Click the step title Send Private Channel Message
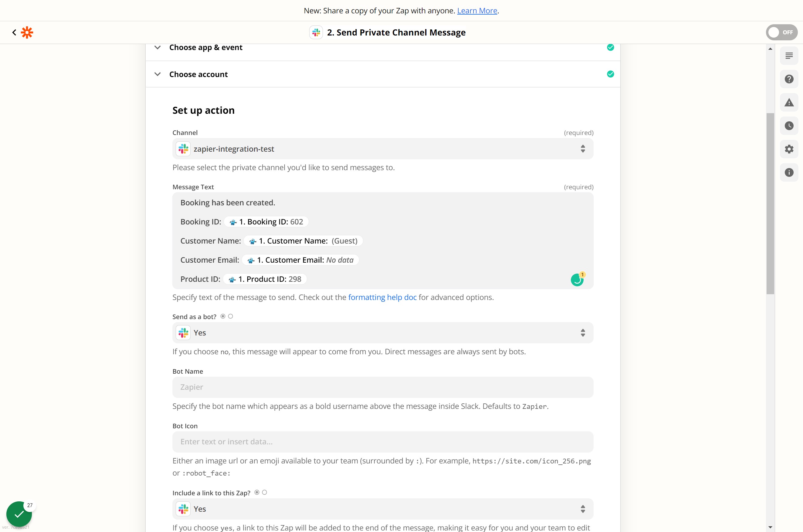This screenshot has width=803, height=532. [396, 32]
